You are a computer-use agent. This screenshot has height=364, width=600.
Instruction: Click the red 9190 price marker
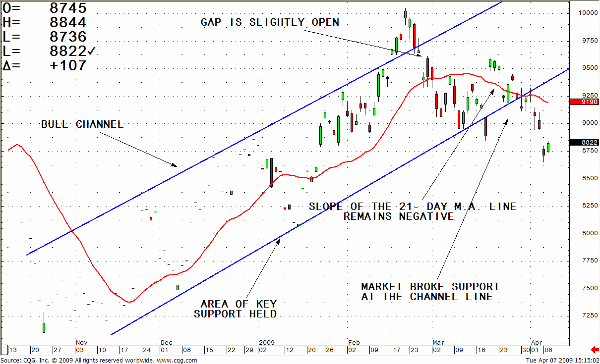click(584, 102)
